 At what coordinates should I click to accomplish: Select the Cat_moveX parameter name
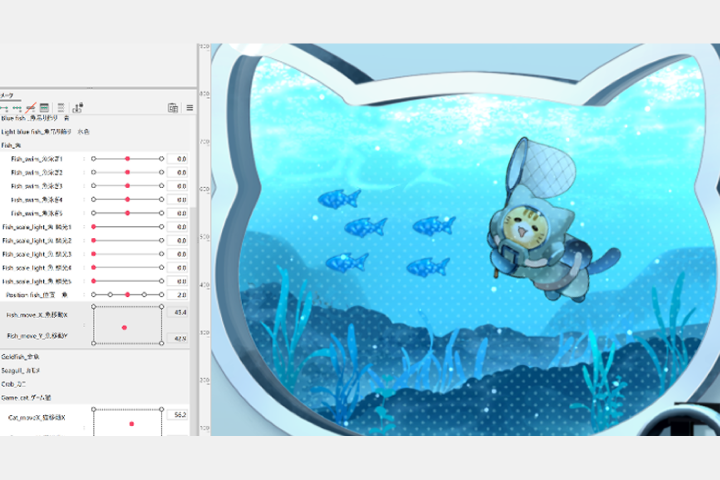[37, 418]
